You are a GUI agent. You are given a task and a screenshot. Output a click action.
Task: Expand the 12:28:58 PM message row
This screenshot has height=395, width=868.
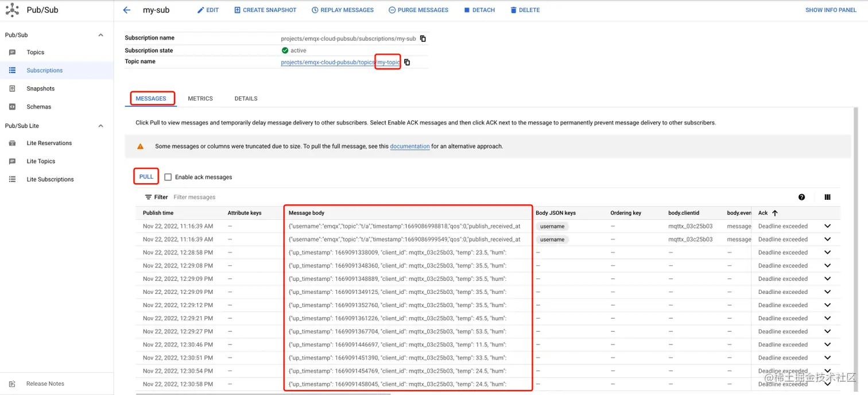tap(827, 253)
